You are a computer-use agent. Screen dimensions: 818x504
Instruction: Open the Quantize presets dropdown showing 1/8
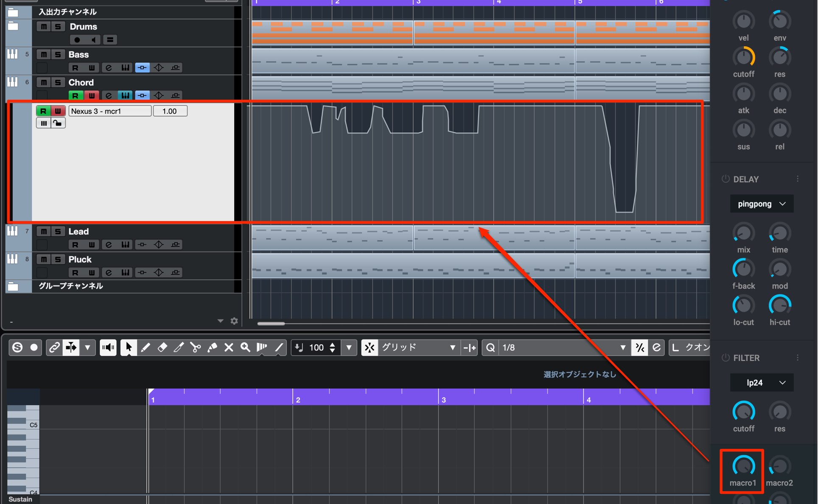coord(564,347)
